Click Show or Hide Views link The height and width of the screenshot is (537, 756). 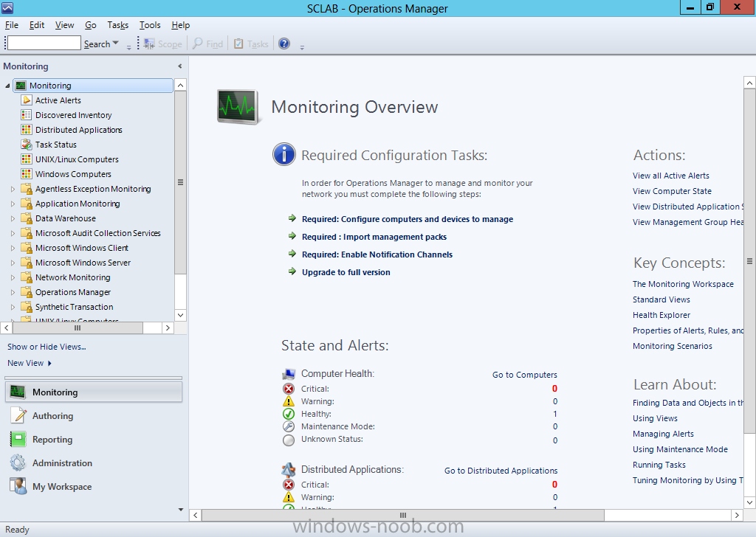click(x=47, y=347)
